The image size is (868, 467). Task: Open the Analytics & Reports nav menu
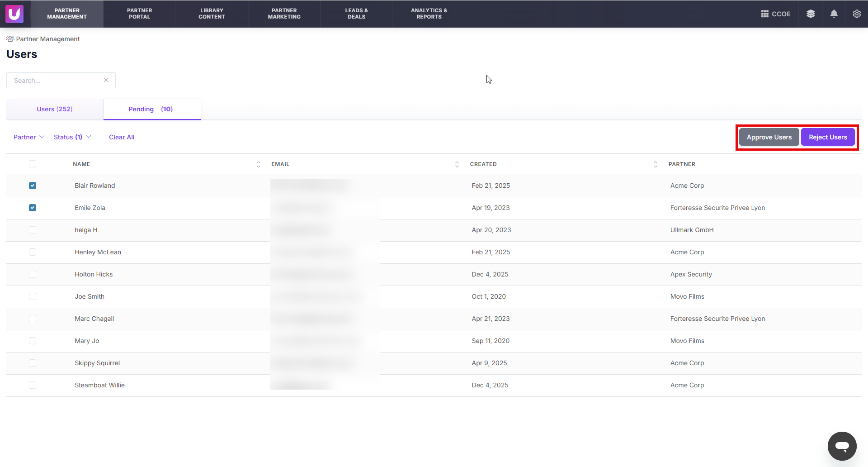tap(429, 14)
